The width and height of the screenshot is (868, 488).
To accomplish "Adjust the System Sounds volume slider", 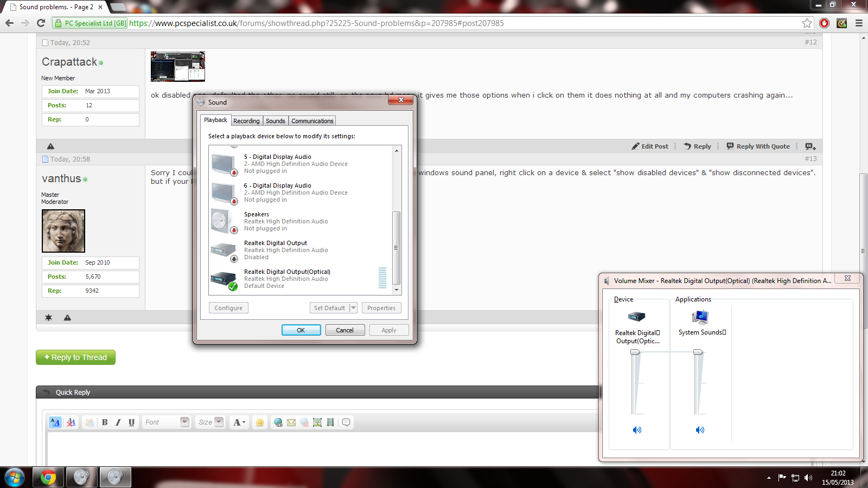I will pyautogui.click(x=698, y=352).
